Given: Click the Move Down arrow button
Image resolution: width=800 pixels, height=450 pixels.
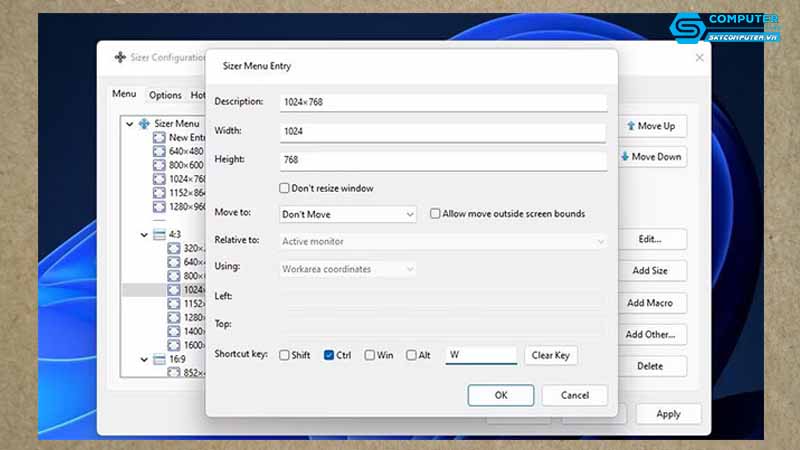Looking at the screenshot, I should point(651,157).
